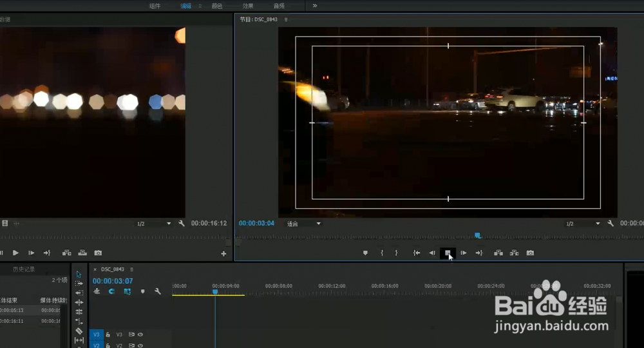Viewport: 644px width, 348px height.
Task: Open Source monitor button editor plus
Action: tap(224, 254)
